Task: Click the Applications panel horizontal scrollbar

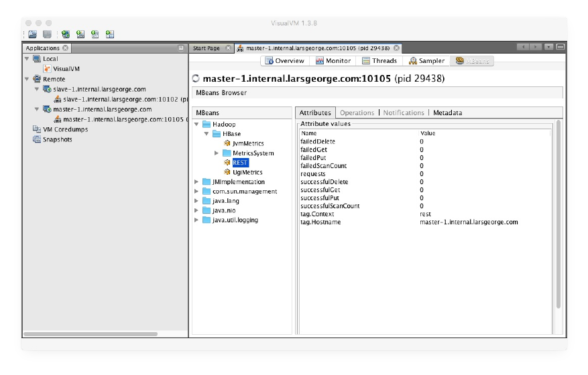Action: click(x=91, y=333)
